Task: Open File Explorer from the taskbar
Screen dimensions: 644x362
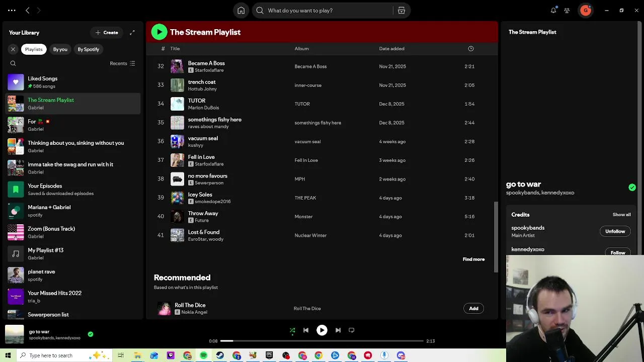Action: pos(137,355)
